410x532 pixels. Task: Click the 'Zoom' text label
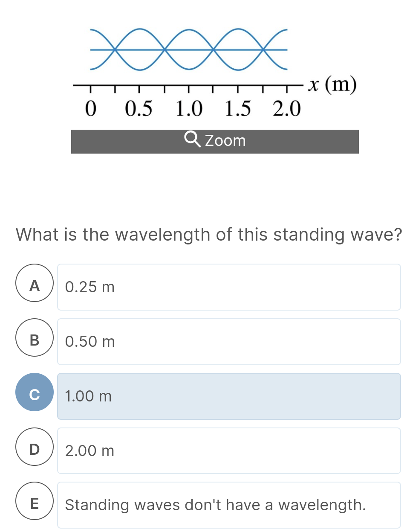pyautogui.click(x=226, y=140)
